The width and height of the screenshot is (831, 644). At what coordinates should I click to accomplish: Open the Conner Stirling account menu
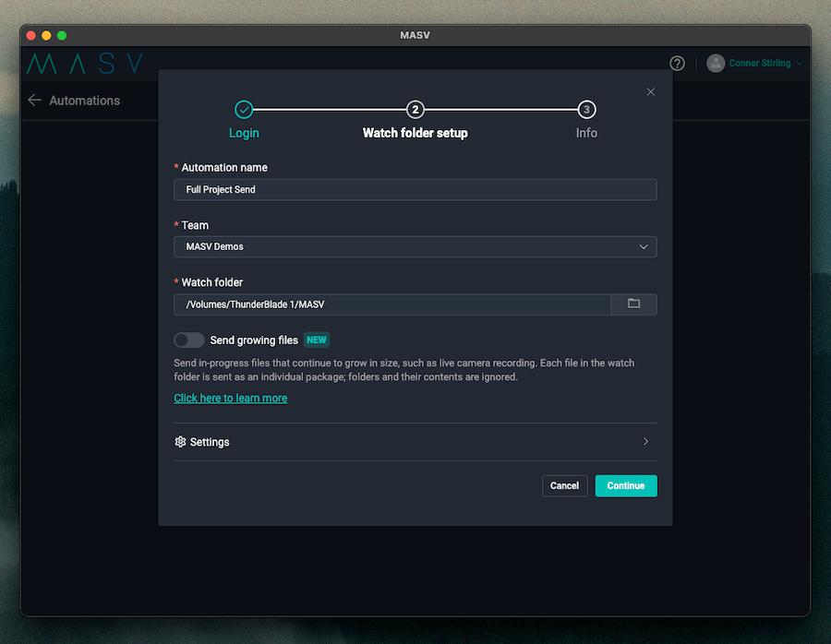pos(765,64)
